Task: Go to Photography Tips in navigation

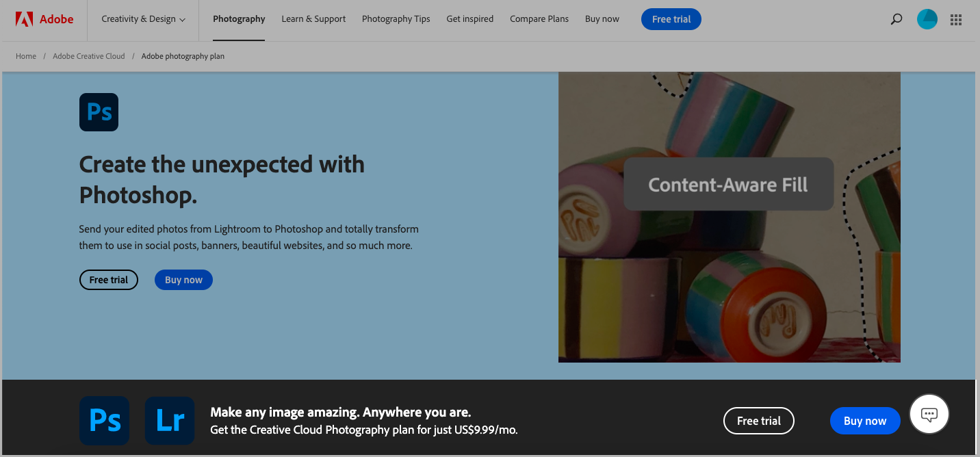Action: tap(396, 19)
